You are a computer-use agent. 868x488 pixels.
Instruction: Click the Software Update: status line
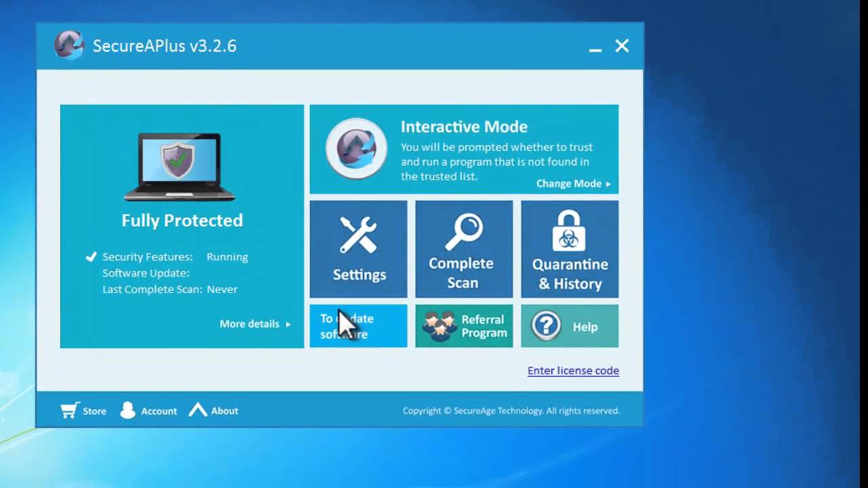[x=146, y=273]
